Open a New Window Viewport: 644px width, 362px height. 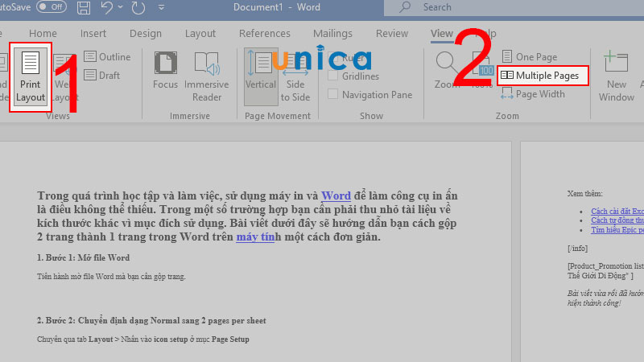tap(617, 76)
